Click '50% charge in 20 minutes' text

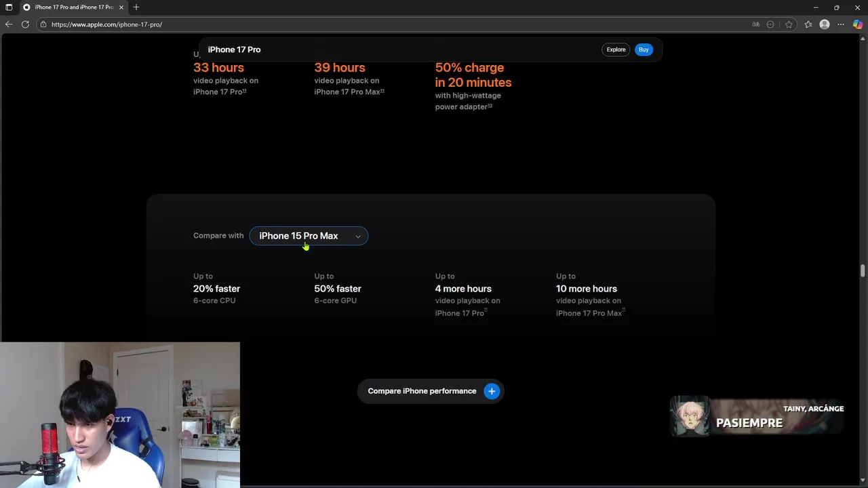coord(473,75)
